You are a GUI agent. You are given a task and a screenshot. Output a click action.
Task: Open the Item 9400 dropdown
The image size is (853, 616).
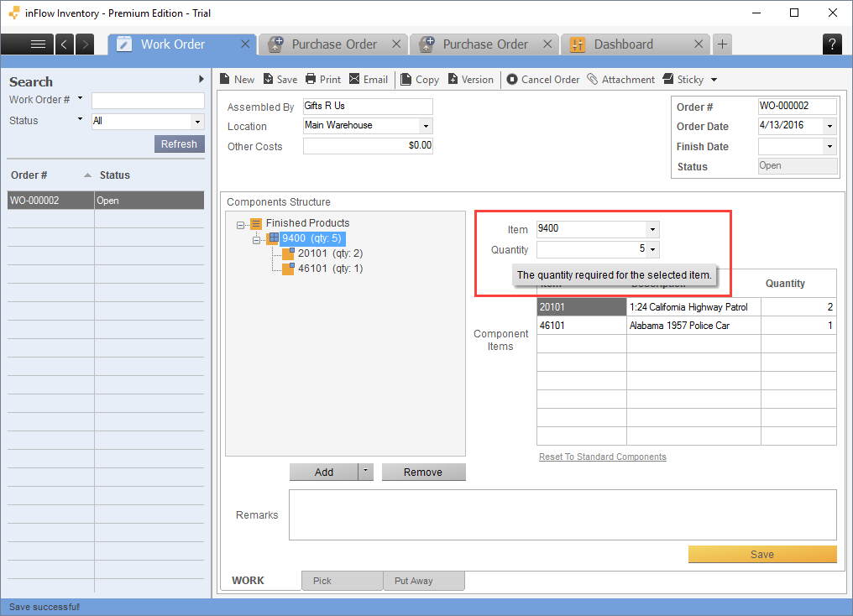653,229
